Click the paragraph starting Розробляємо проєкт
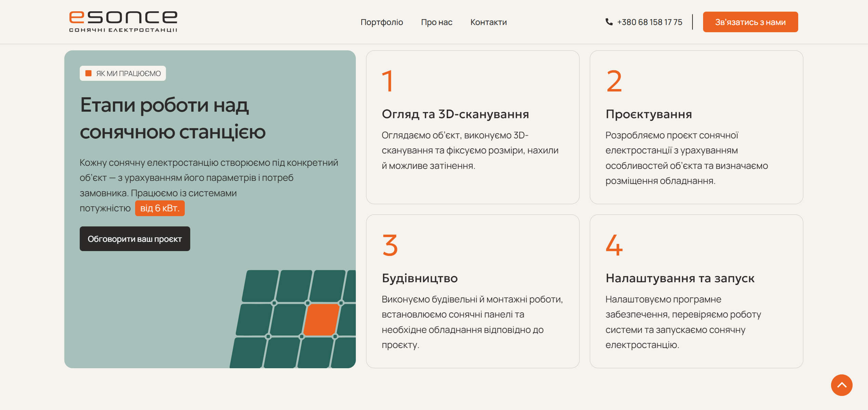This screenshot has height=410, width=868. click(x=687, y=158)
